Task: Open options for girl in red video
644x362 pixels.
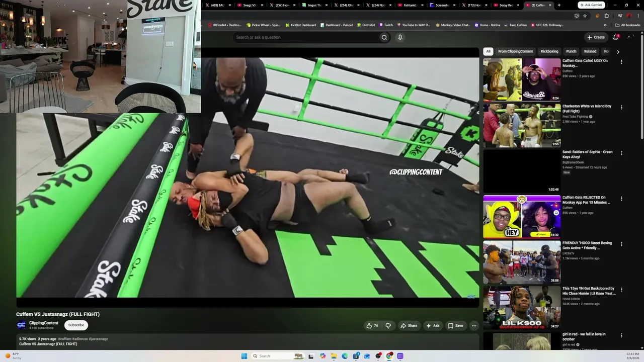Action: click(621, 335)
